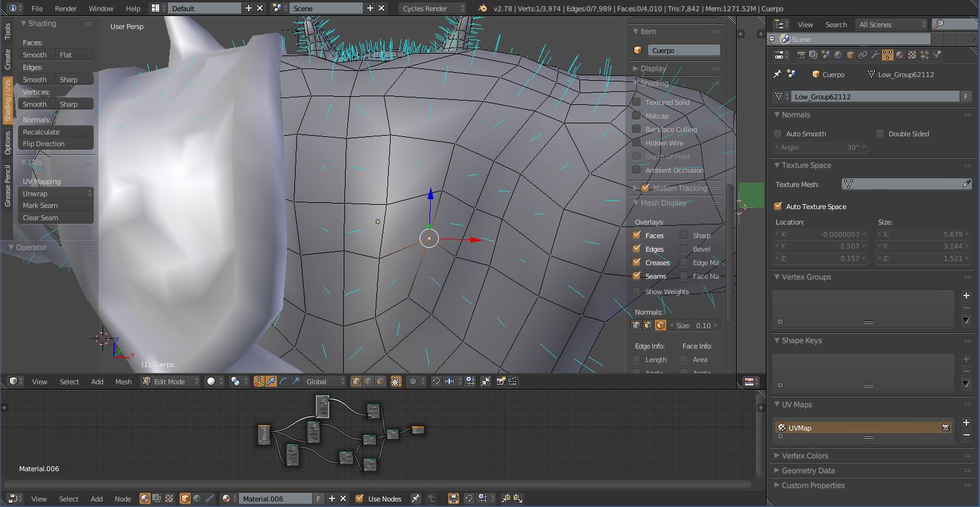Open the Cycles Render engine dropdown
980x507 pixels.
[x=432, y=8]
